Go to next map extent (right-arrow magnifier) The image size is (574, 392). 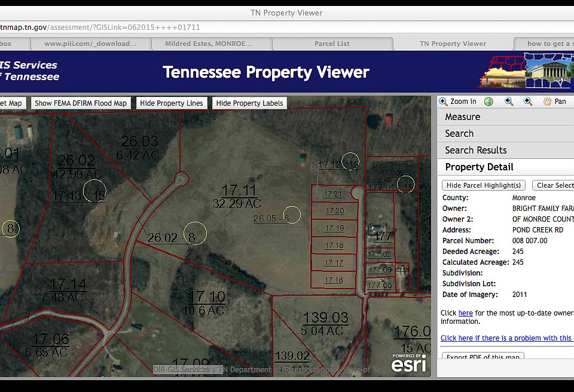point(527,102)
